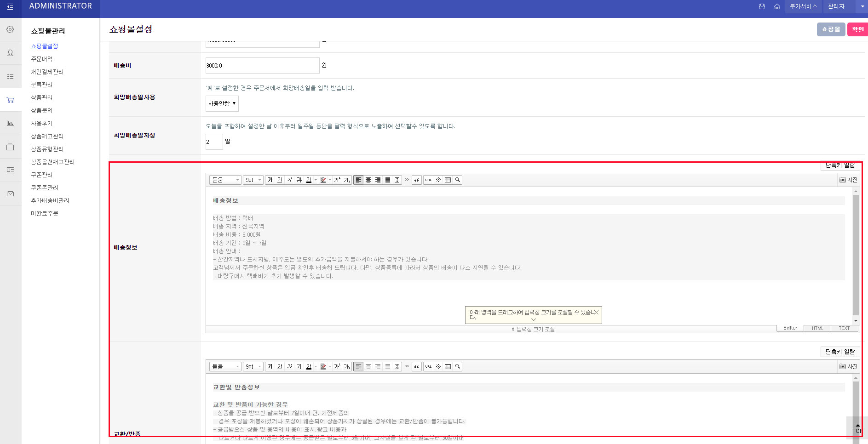Open shortcut key list above 교환/반품 editor
Image resolution: width=868 pixels, height=444 pixels.
840,352
